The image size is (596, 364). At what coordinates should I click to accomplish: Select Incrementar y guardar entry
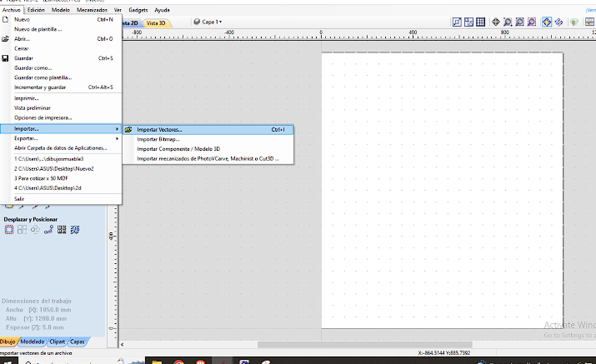tap(61, 87)
